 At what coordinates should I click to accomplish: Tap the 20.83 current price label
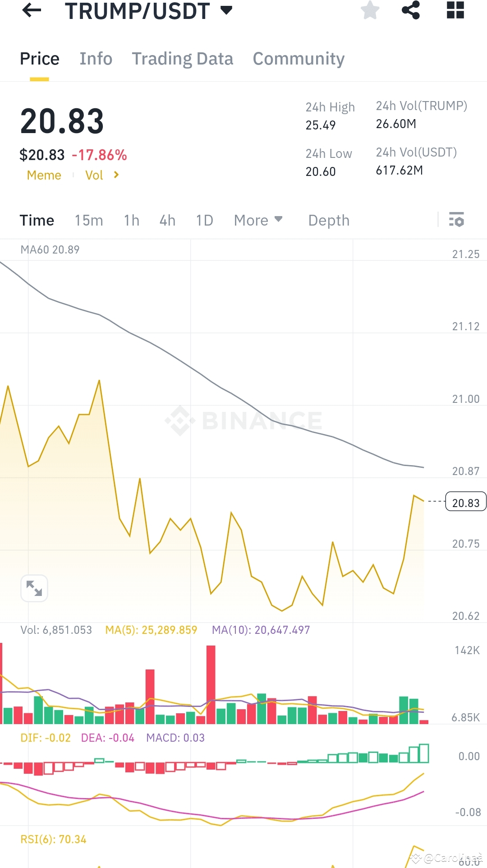[465, 502]
